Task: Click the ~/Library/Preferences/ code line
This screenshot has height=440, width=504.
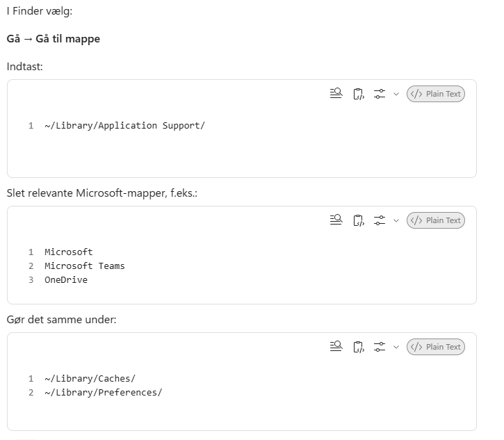Action: tap(104, 393)
